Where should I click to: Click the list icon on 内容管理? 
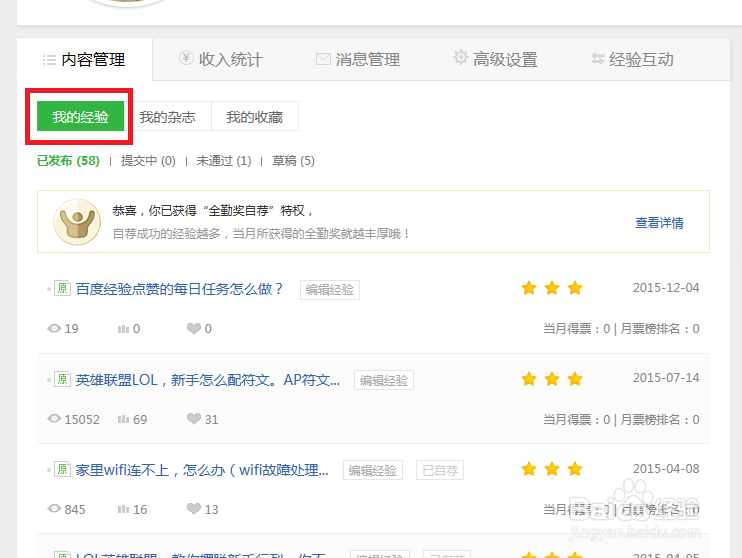49,60
